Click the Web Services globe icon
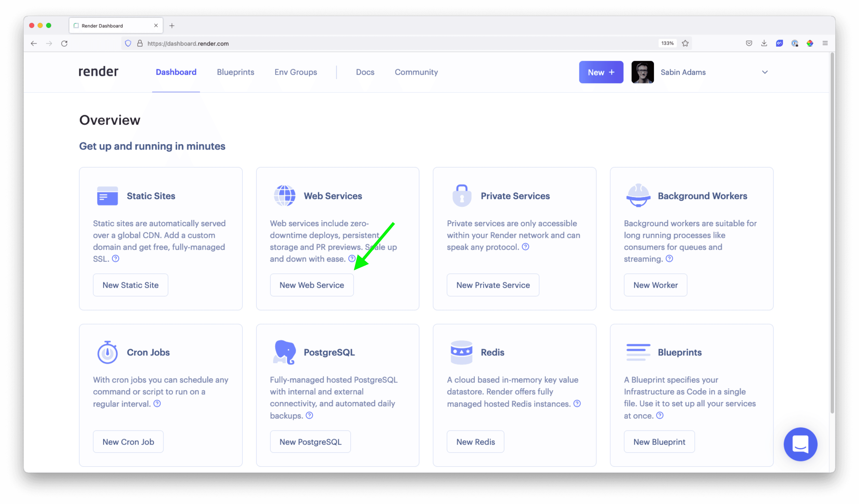The image size is (859, 504). 284,196
